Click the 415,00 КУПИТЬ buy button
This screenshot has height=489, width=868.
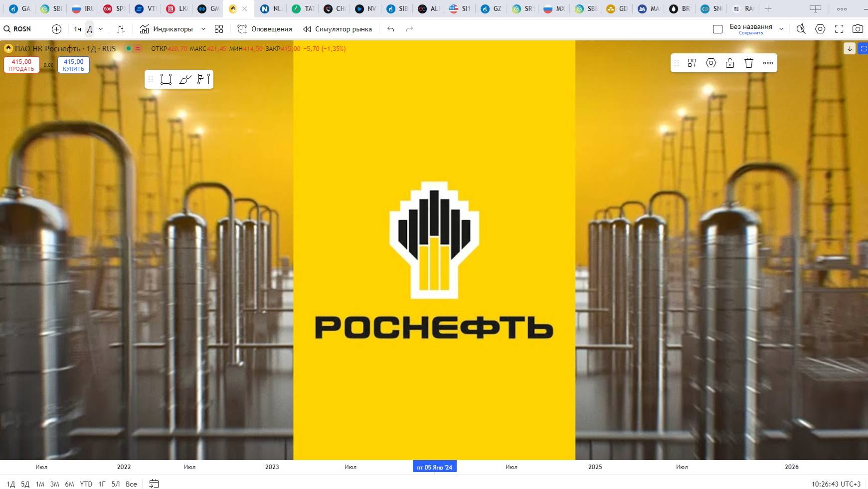click(x=73, y=65)
